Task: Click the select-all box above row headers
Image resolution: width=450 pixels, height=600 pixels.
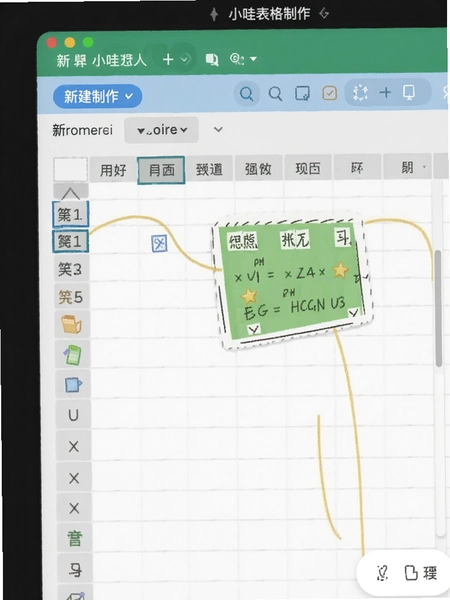Action: pyautogui.click(x=70, y=169)
